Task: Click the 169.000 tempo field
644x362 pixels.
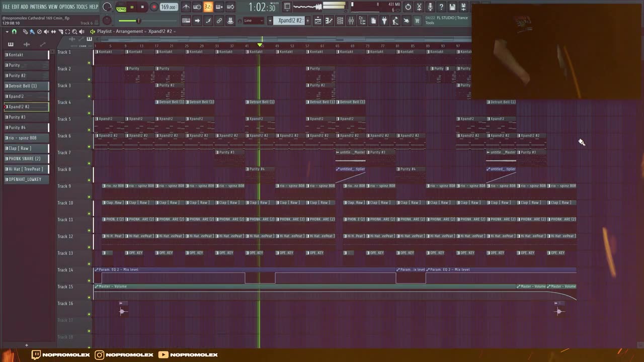Action: click(169, 7)
